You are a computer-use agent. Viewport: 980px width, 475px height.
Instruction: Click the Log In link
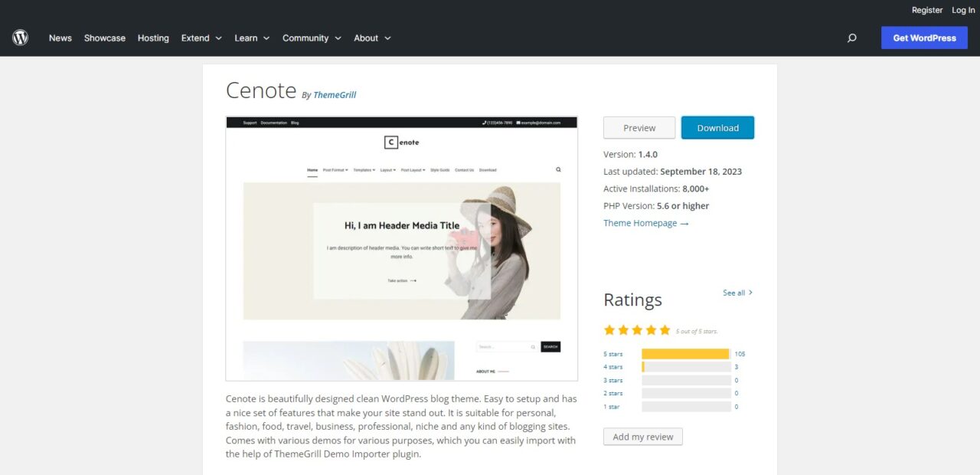coord(963,10)
